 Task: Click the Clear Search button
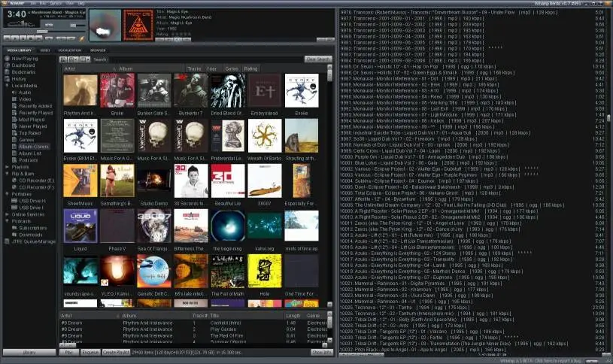pyautogui.click(x=318, y=59)
